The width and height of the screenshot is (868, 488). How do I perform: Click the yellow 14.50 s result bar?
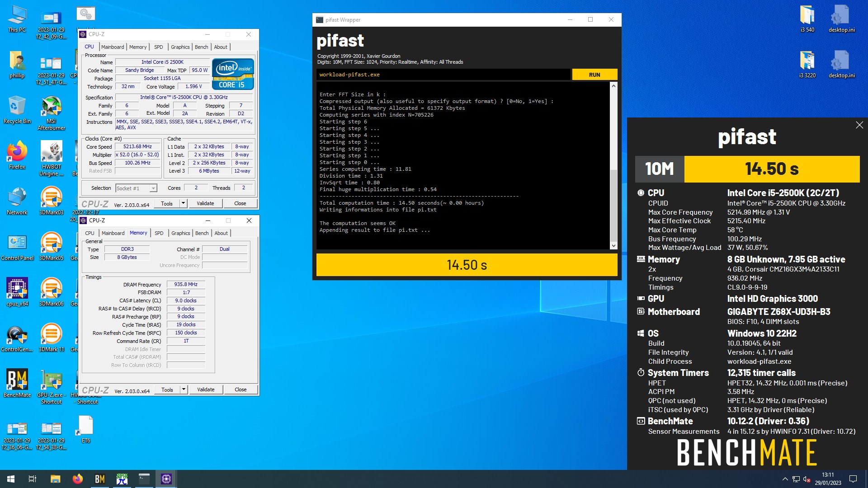click(467, 265)
